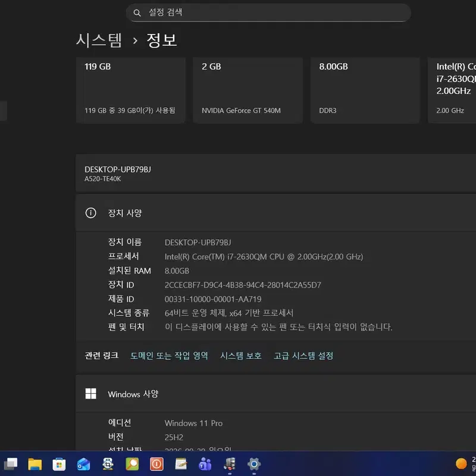
Task: Open 시스템 보호 link
Action: pos(241,355)
